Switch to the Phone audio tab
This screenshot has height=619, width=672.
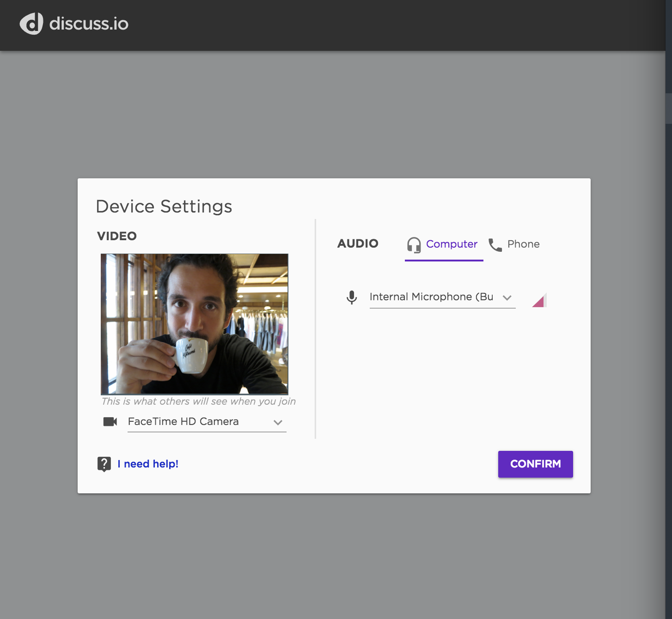pos(523,244)
